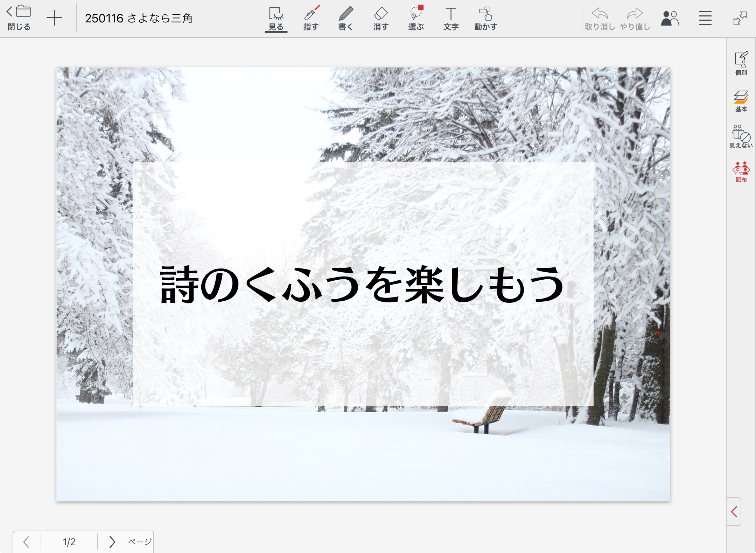Select the 見る (view) tool
Viewport: 756px width, 553px height.
click(x=276, y=18)
